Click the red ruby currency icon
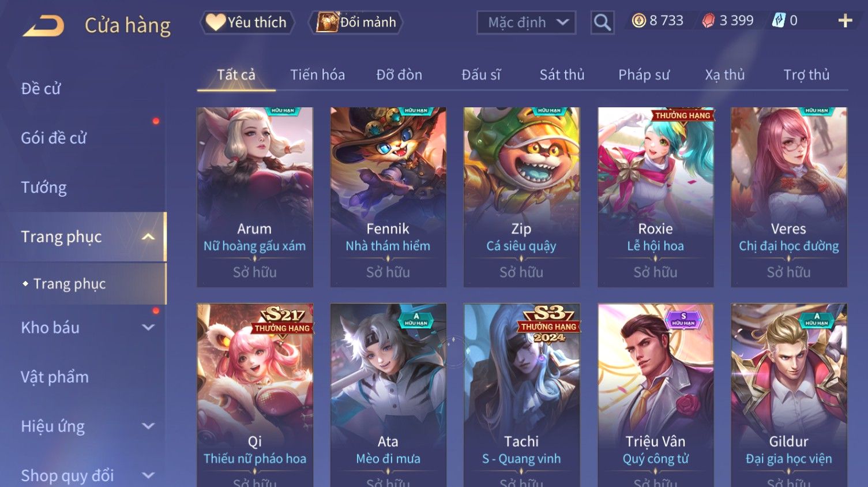This screenshot has width=868, height=487. (708, 21)
